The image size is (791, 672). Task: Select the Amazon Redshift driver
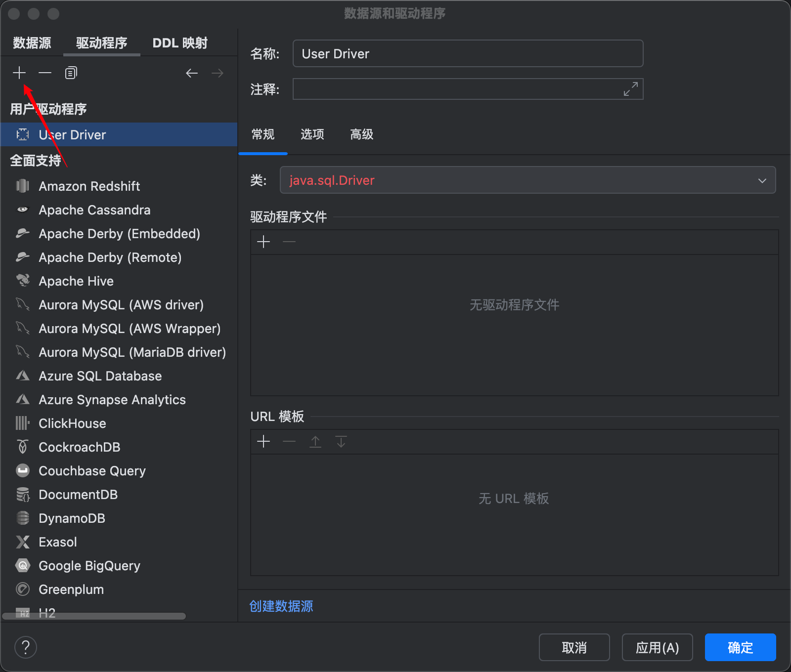pyautogui.click(x=89, y=186)
